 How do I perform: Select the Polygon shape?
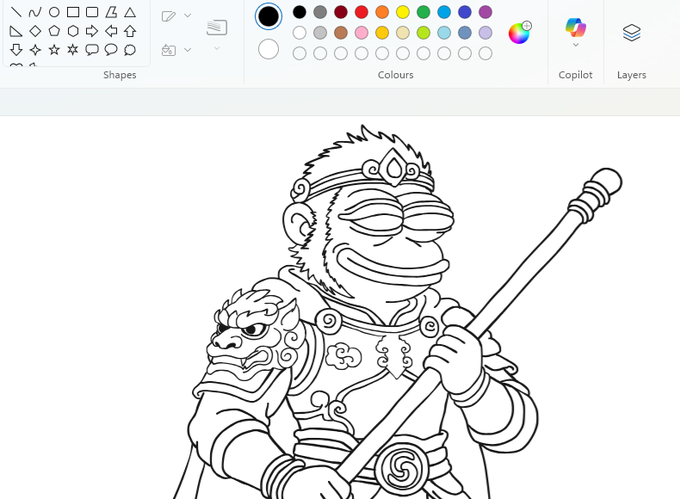[x=111, y=12]
